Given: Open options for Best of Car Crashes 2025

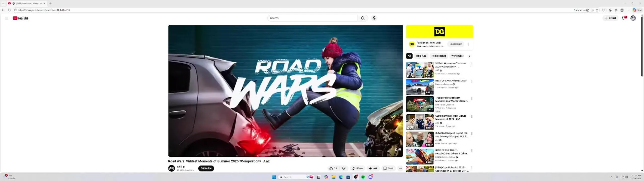Looking at the screenshot, I should click(472, 81).
